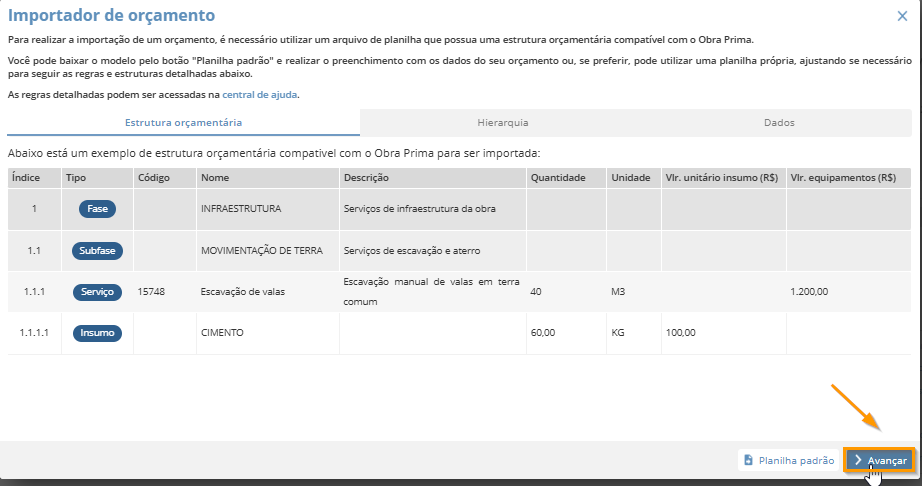Switch to the Hierarquia tab
This screenshot has height=486, width=922.
(502, 122)
